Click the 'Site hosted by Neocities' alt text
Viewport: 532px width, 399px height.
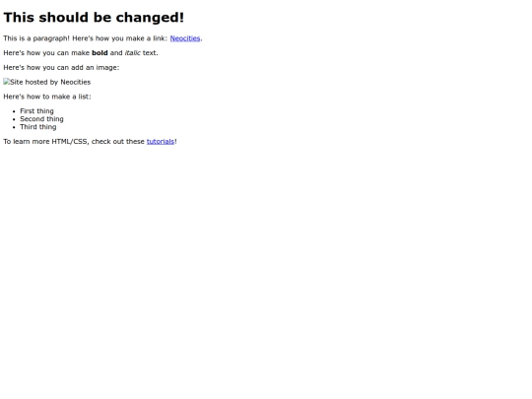pyautogui.click(x=50, y=82)
